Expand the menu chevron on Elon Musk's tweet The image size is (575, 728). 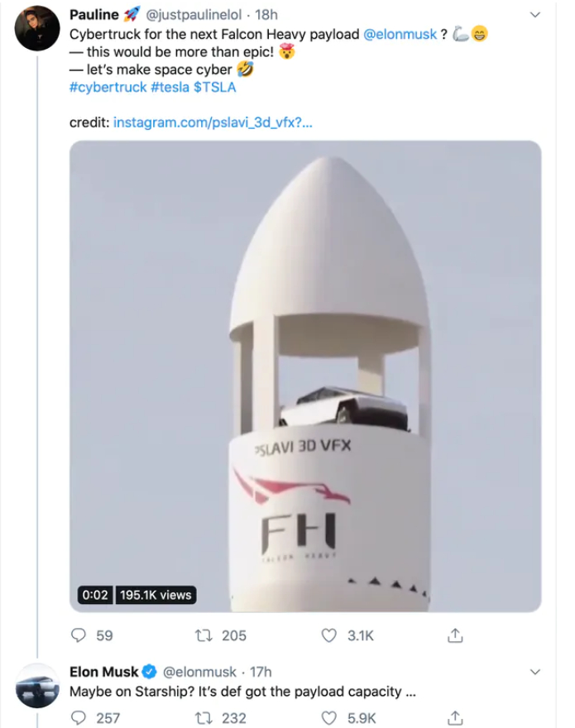[534, 671]
